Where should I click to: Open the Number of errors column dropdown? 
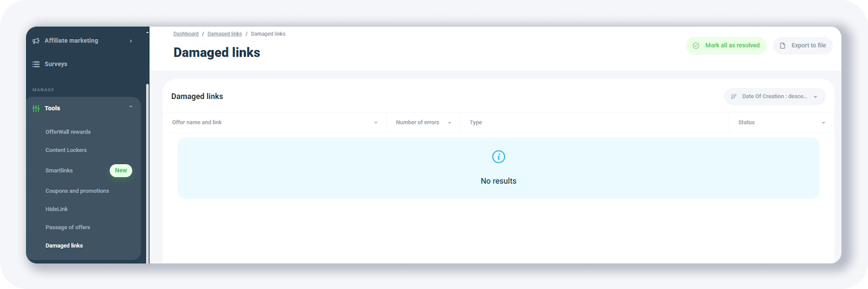(x=449, y=123)
